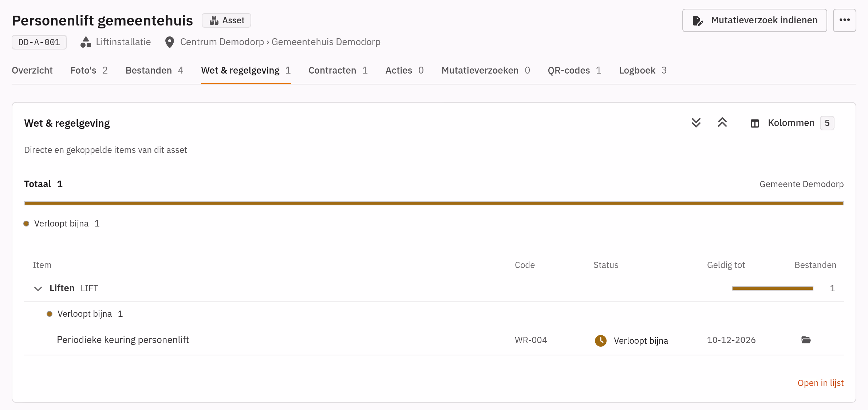Click the Liften group progress bar
The image size is (868, 410).
tap(772, 288)
